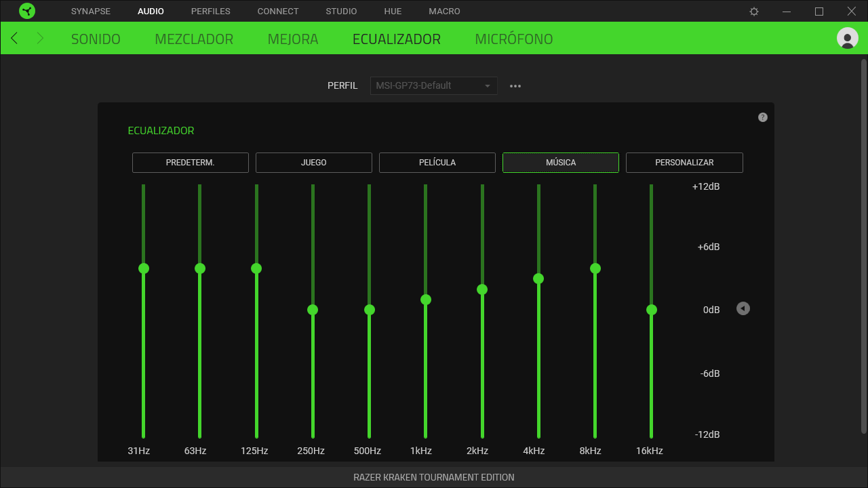Click the 2kHz frequency label
The image size is (868, 488).
tap(477, 451)
